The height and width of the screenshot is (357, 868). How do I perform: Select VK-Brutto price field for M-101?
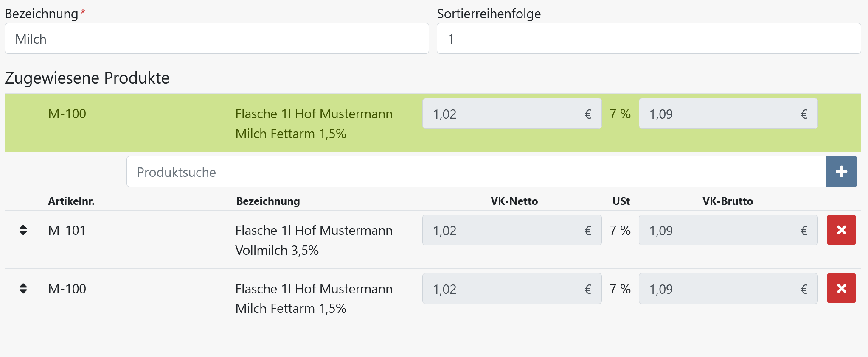tap(715, 230)
